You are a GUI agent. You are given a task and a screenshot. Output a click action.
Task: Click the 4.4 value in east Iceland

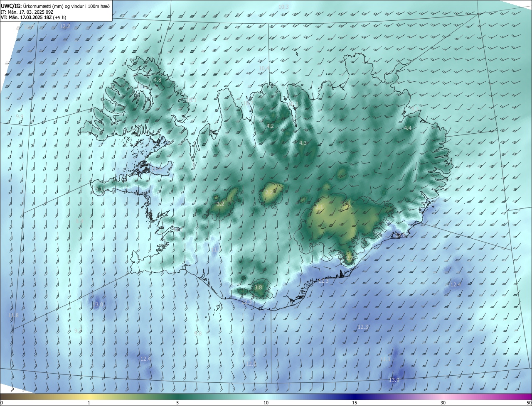[x=408, y=128]
